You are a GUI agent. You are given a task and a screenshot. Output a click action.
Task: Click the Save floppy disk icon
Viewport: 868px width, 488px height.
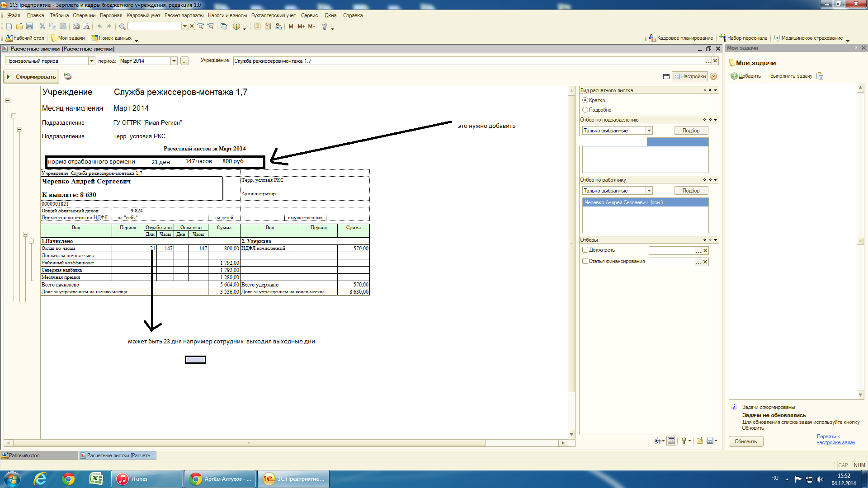(29, 27)
